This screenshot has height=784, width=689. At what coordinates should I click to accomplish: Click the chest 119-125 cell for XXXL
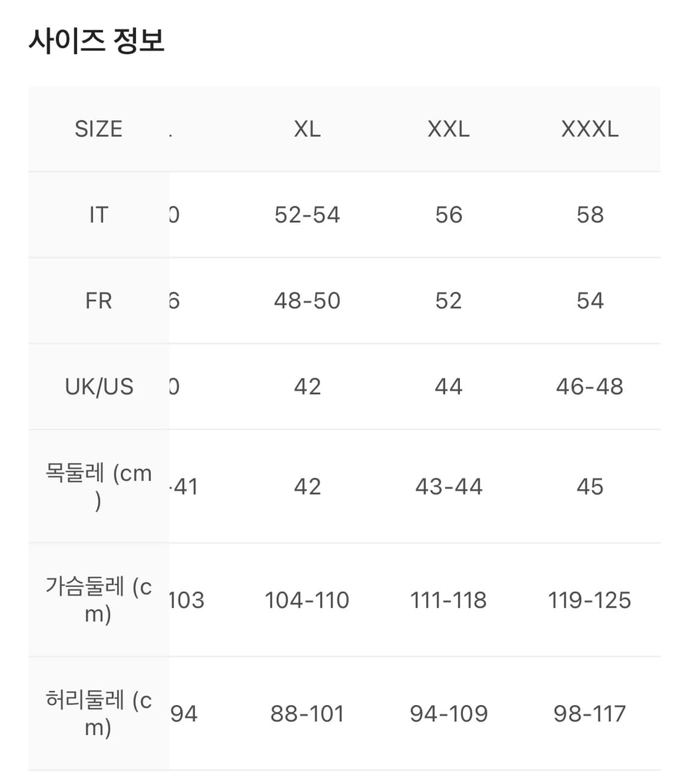click(590, 600)
